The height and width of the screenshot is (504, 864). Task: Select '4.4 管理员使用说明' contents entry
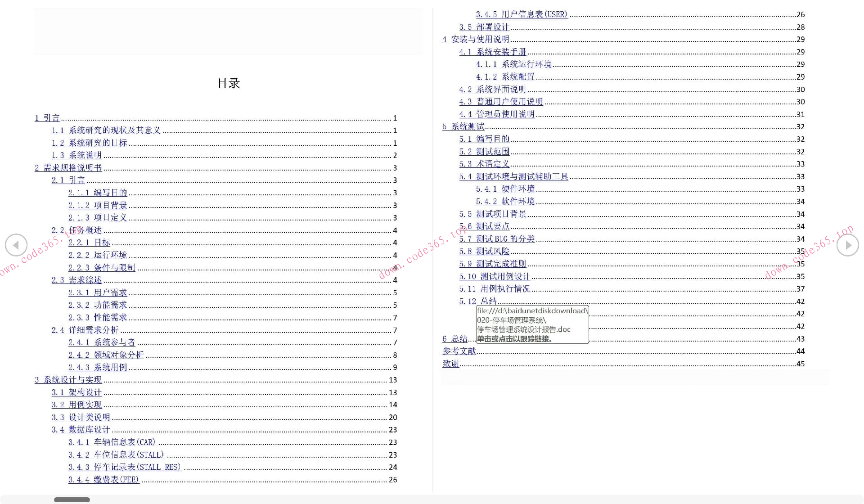[497, 114]
